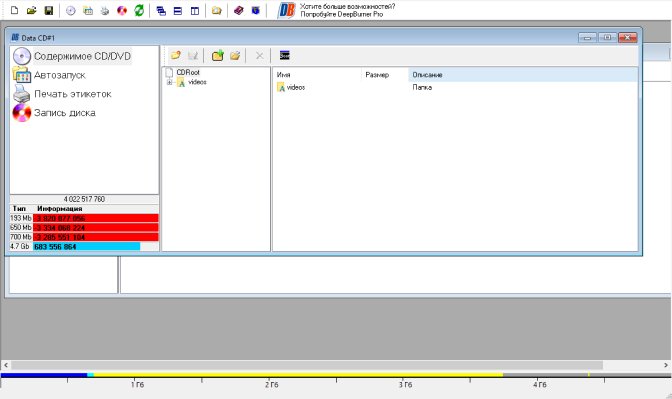Screen dimensions: 672x399
Task: Click the 2 Гб mark on the capacity ruler
Action: click(271, 385)
